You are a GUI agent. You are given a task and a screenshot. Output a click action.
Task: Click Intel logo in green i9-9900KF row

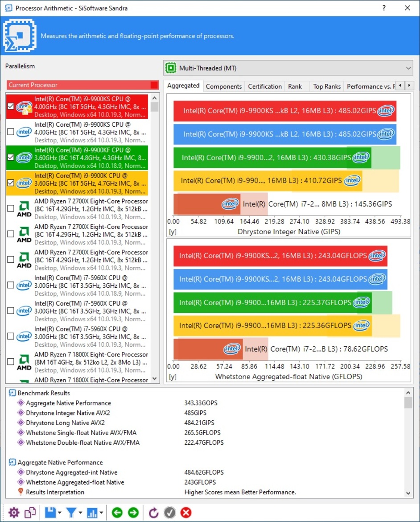tap(24, 157)
